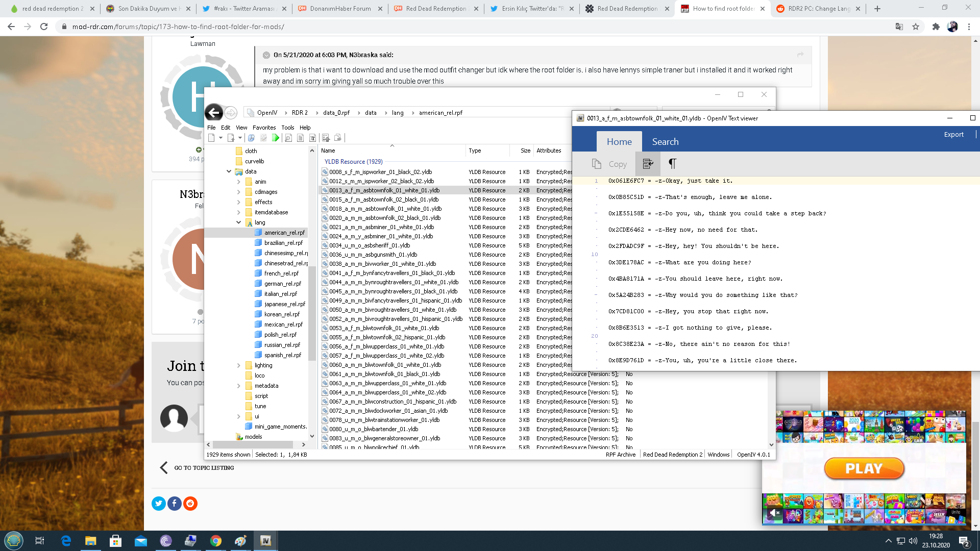This screenshot has width=980, height=551.
Task: Open the Tools menu in OpenIV
Action: pos(287,128)
